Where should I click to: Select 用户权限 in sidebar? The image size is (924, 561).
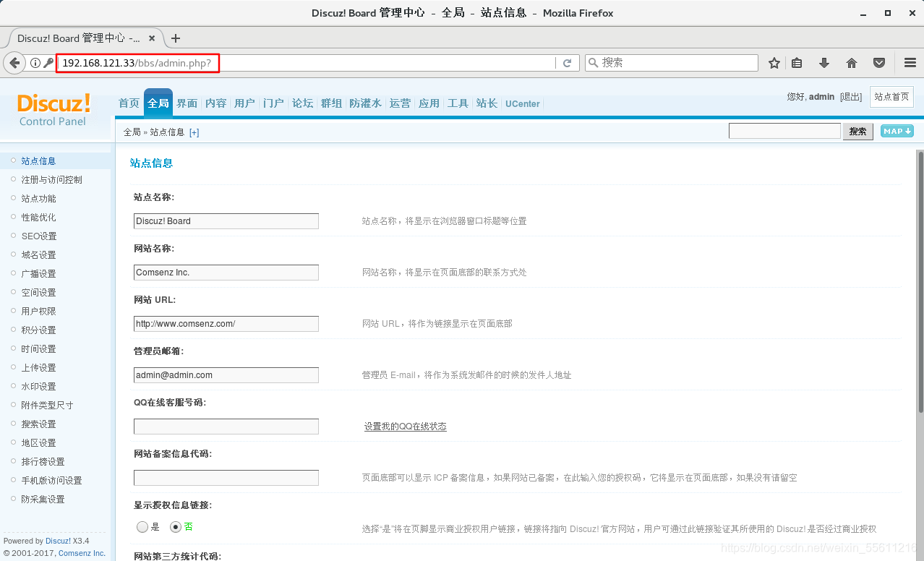tap(39, 312)
